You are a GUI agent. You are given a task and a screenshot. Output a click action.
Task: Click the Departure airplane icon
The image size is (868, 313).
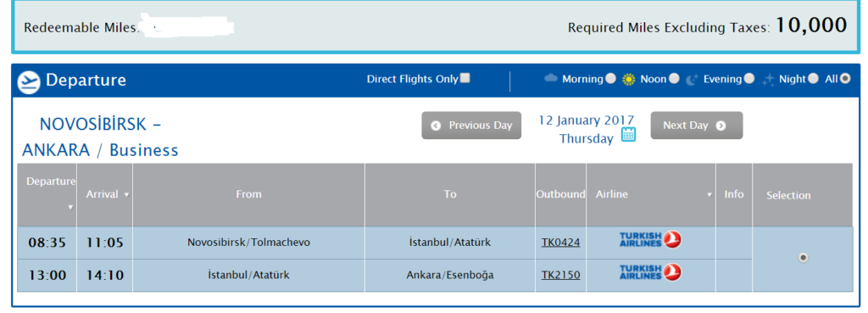[x=29, y=82]
